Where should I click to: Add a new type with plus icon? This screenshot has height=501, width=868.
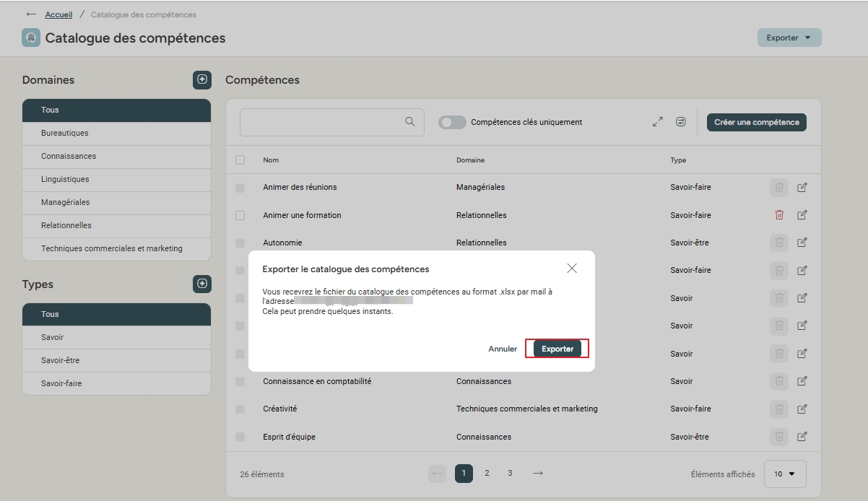(x=202, y=284)
